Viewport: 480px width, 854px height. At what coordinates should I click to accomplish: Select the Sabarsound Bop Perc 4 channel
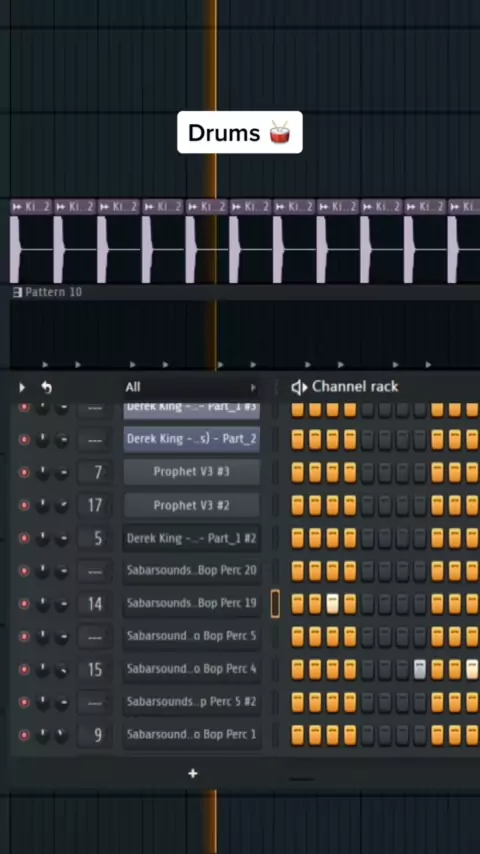(191, 669)
